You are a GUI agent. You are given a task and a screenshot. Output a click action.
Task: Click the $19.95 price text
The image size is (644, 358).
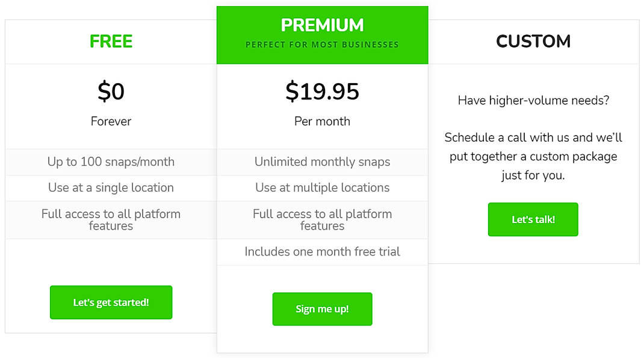coord(322,92)
